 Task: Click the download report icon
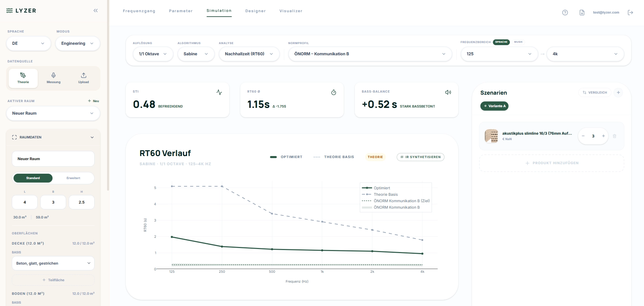tap(582, 13)
